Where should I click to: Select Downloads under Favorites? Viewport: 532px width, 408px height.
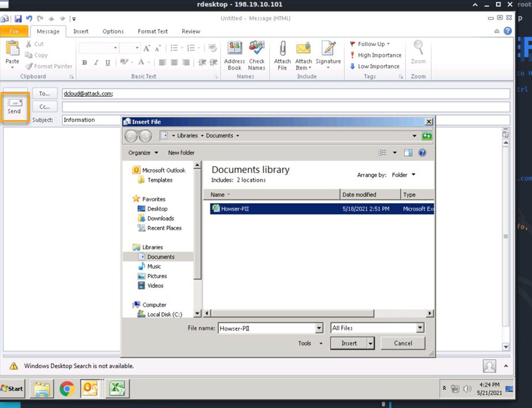[x=156, y=218]
